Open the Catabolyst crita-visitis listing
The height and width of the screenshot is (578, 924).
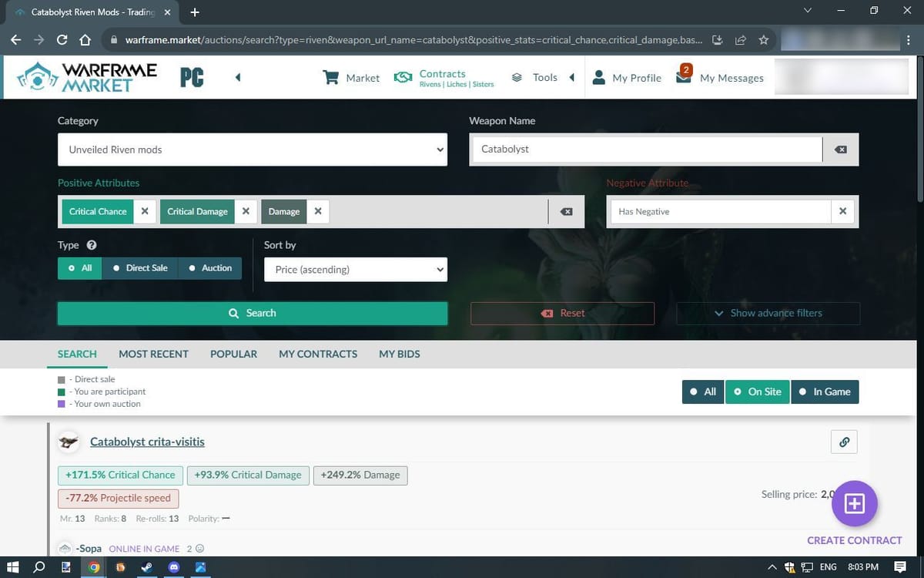click(147, 442)
